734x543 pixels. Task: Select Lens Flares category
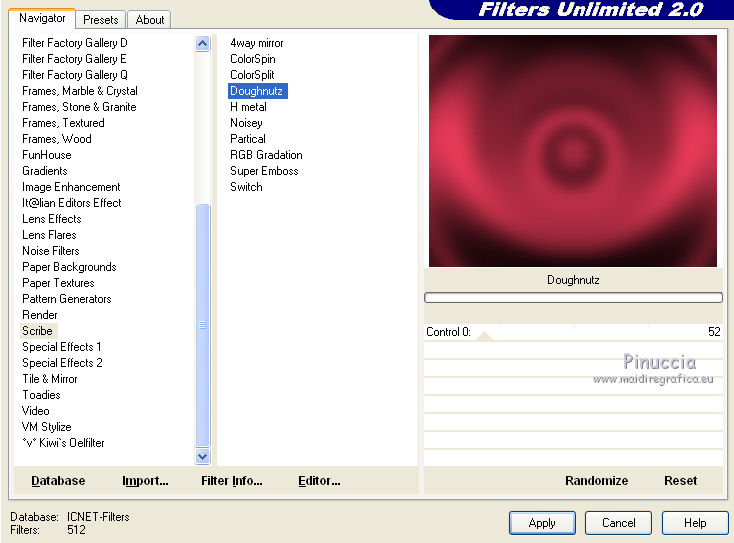tap(49, 235)
